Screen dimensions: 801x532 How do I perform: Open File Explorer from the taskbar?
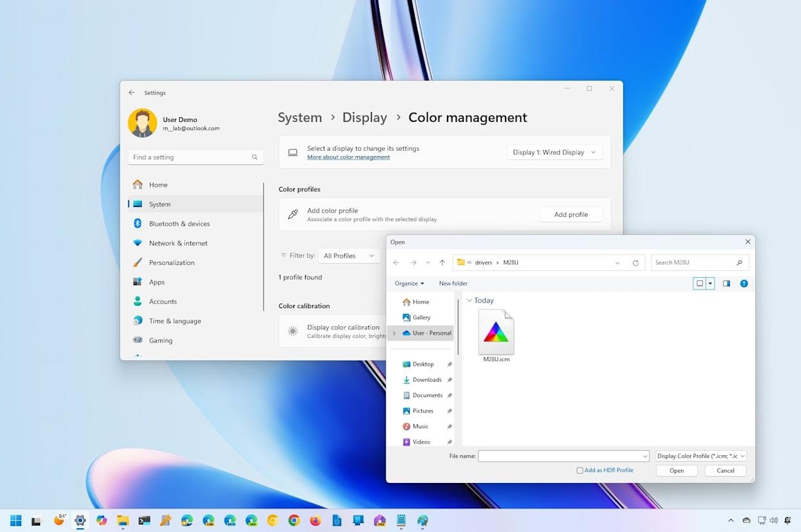(123, 520)
